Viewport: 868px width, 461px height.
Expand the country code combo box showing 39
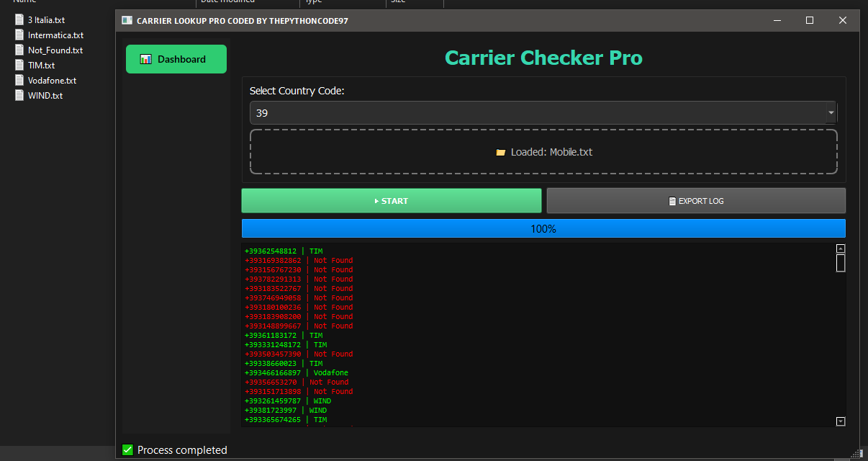click(543, 113)
